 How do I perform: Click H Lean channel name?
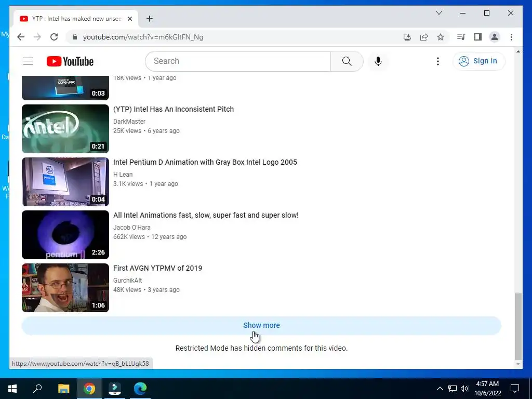pos(123,175)
